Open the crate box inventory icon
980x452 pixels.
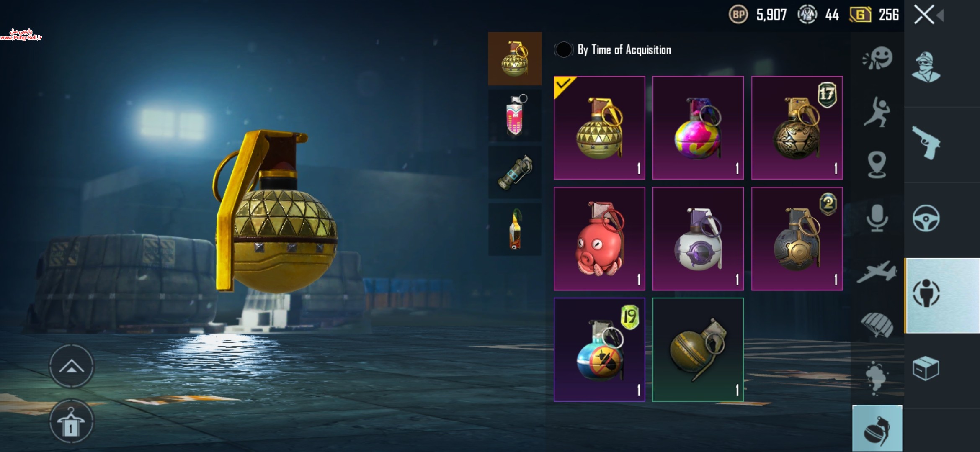point(926,368)
